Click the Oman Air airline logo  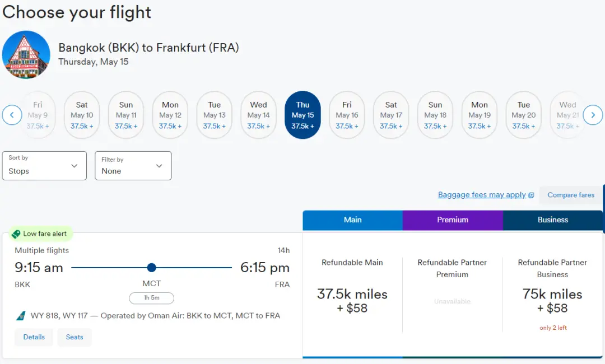(x=21, y=316)
